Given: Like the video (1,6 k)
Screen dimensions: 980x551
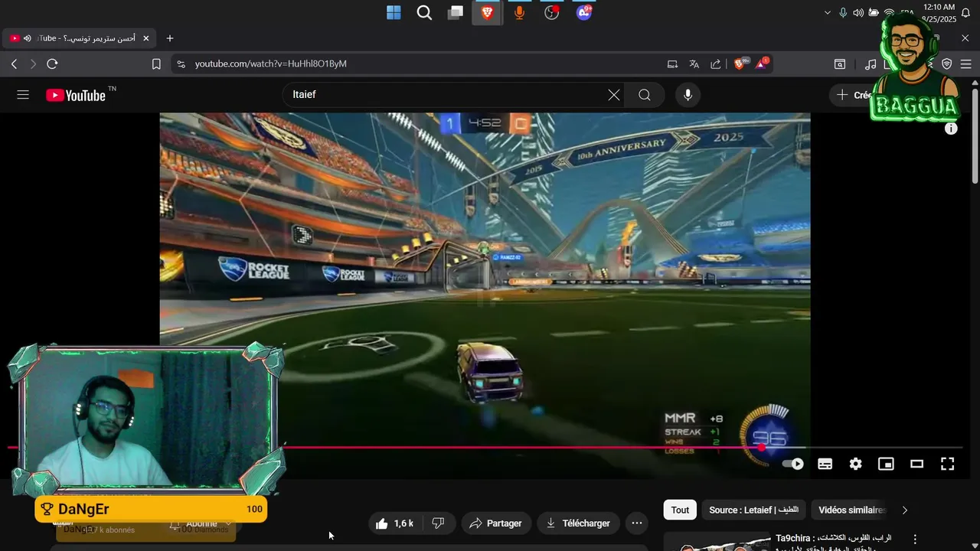Looking at the screenshot, I should (x=395, y=523).
